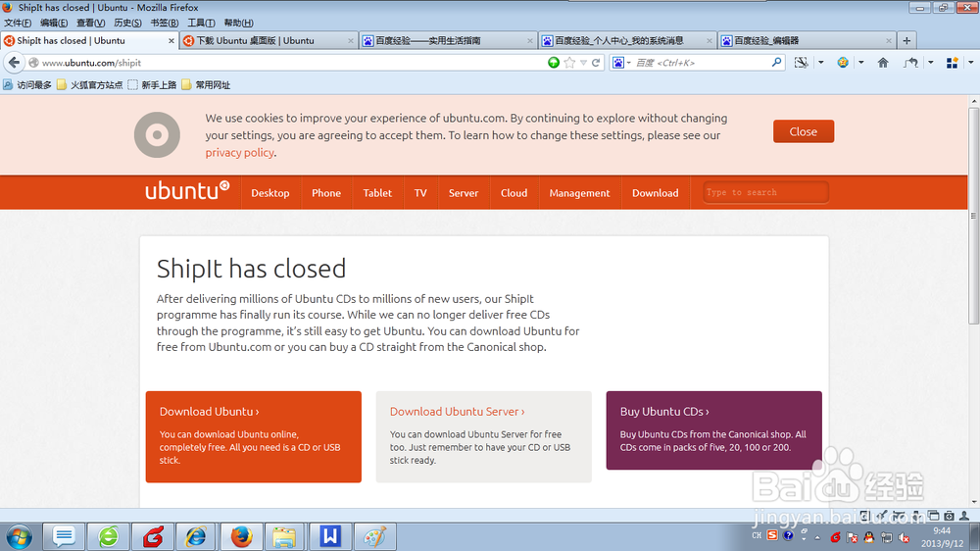The width and height of the screenshot is (980, 551).
Task: Open the Paint palette taskbar icon
Action: [x=375, y=536]
